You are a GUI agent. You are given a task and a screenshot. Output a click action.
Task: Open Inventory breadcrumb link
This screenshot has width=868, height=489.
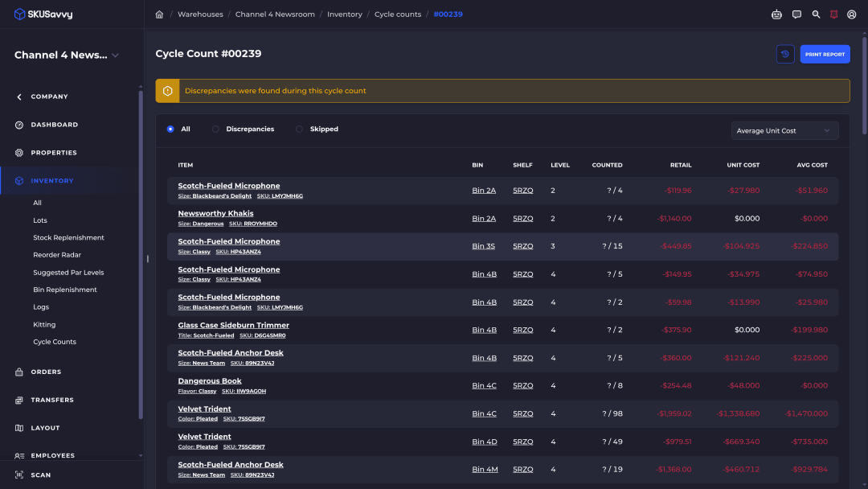point(344,14)
